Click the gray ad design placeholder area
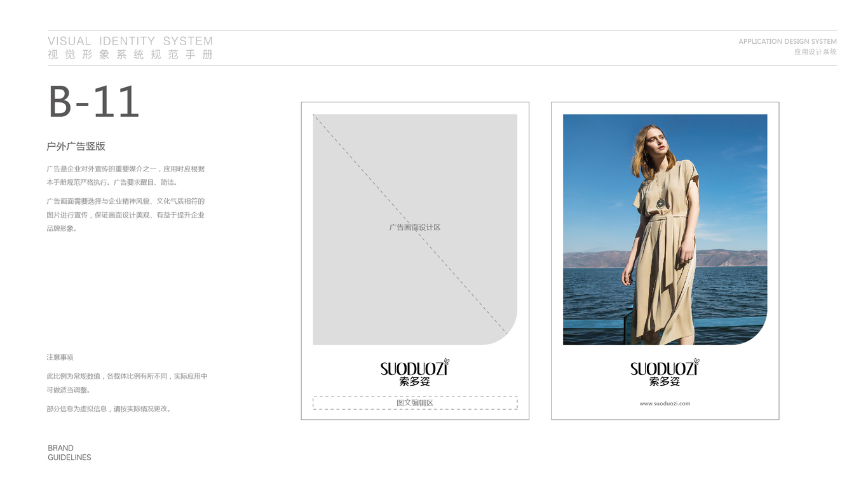This screenshot has width=868, height=488. click(415, 229)
